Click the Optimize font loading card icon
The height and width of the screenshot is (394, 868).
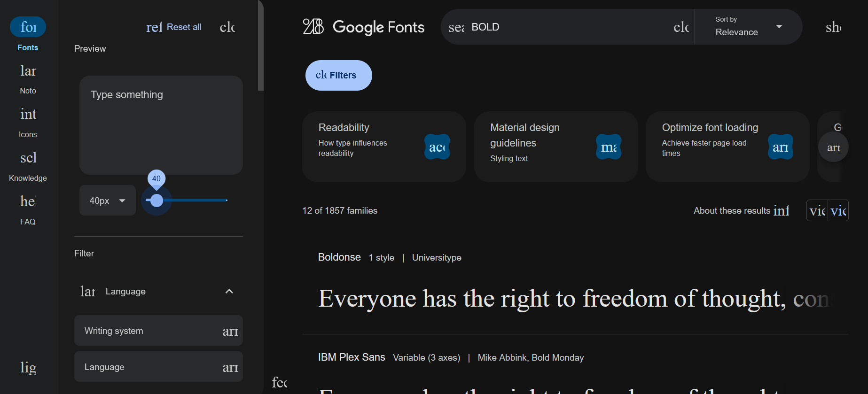coord(781,147)
